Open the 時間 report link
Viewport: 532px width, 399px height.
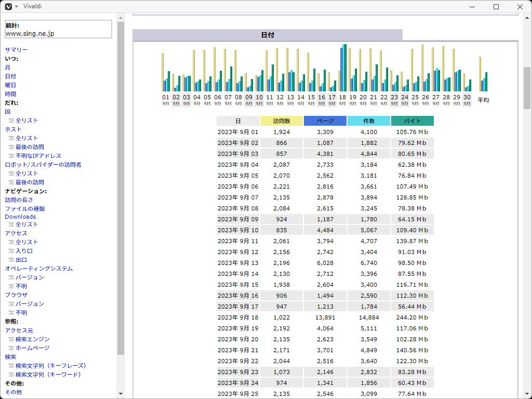pyautogui.click(x=10, y=94)
